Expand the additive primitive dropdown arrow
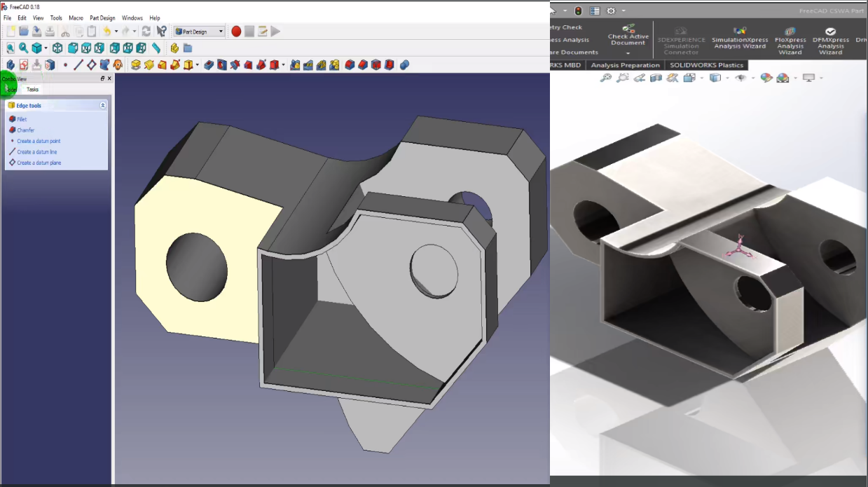868x487 pixels. click(x=198, y=64)
